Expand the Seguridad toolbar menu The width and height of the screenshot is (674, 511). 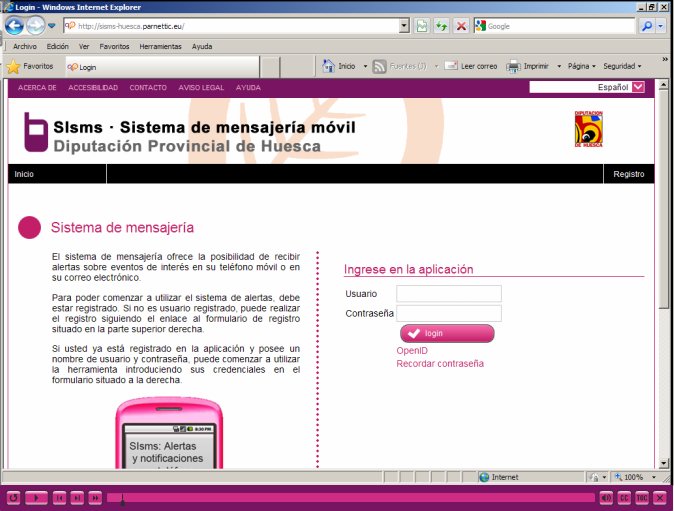(x=620, y=66)
